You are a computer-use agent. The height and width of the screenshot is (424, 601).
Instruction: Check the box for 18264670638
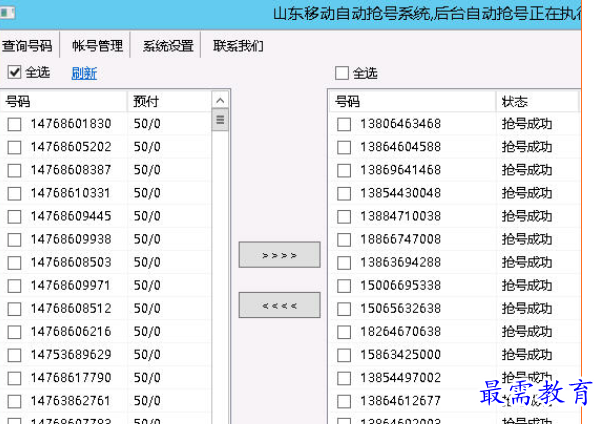pos(344,332)
